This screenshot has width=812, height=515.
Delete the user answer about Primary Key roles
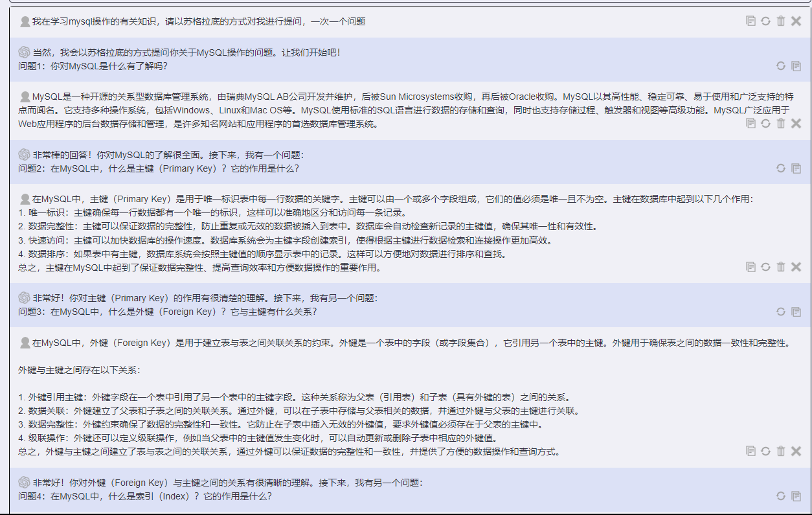pos(781,267)
